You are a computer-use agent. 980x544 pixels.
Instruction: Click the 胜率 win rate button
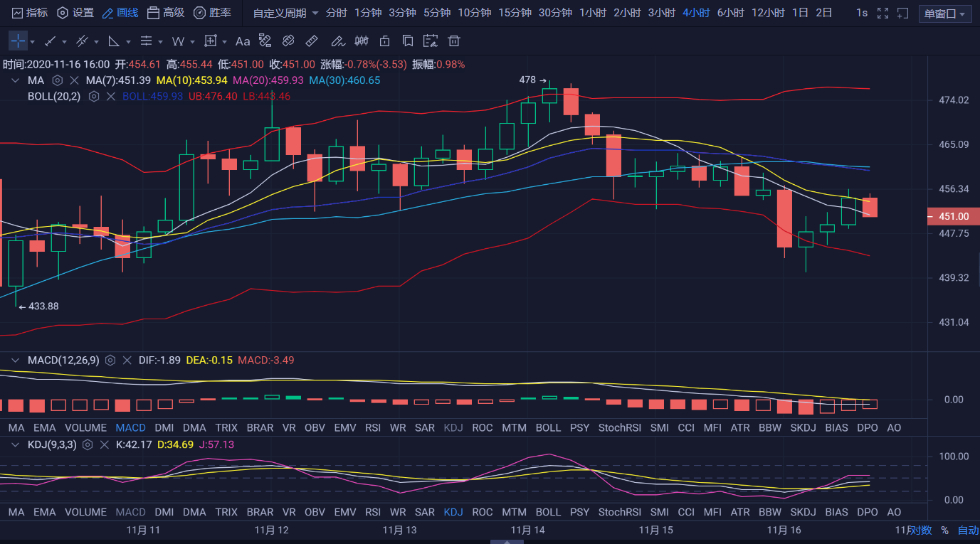coord(212,13)
